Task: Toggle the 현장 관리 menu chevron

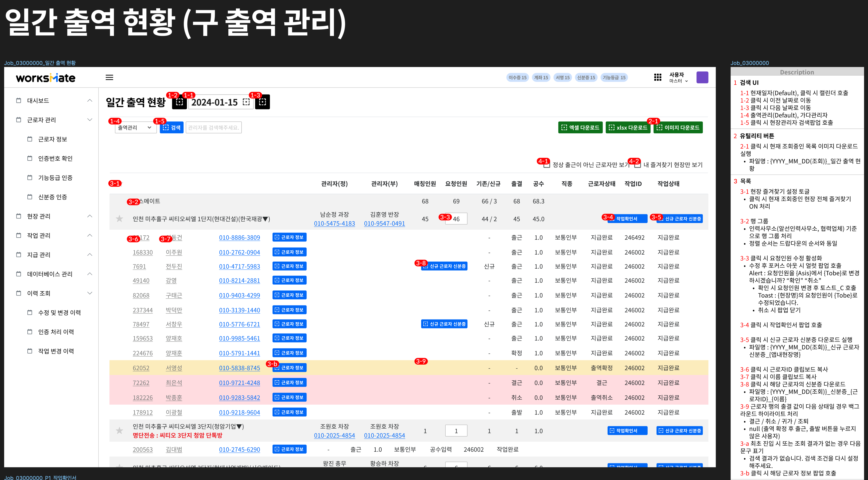Action: point(90,216)
